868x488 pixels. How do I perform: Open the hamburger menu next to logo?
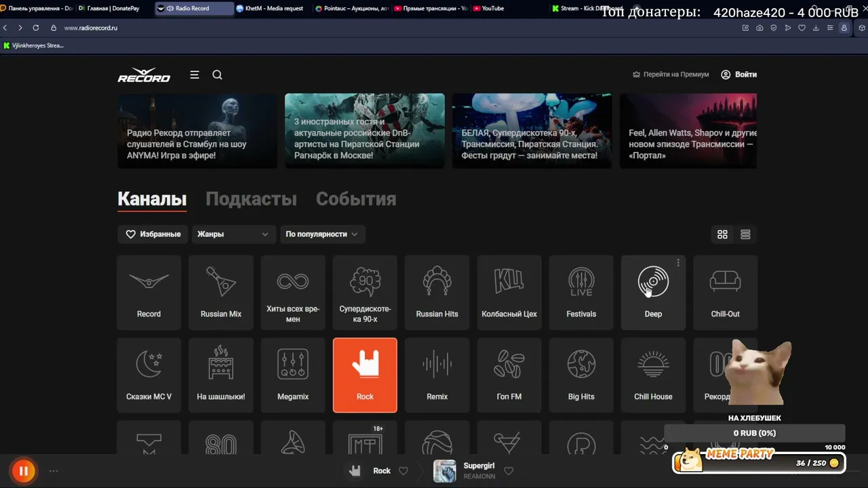pos(195,75)
